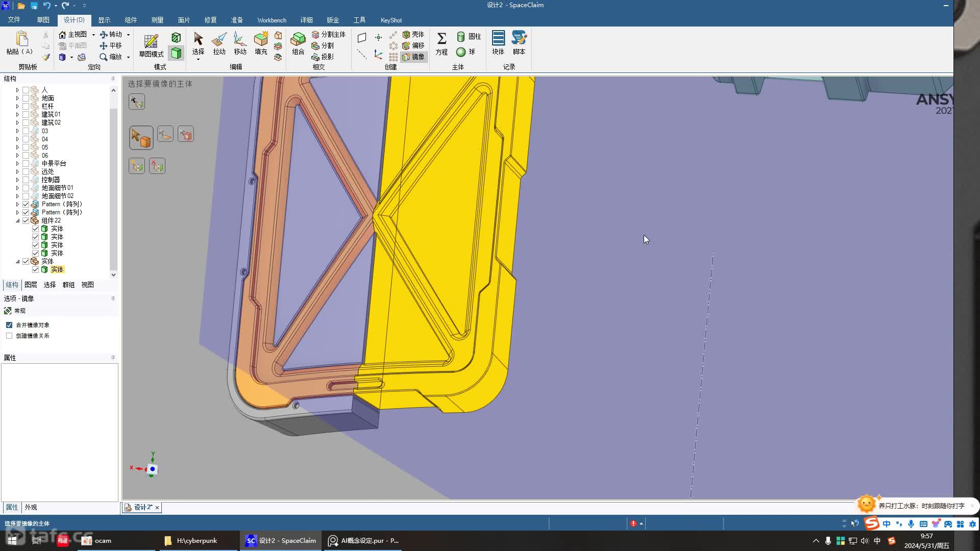Open AI概念设定.pur window in taskbar

tap(363, 541)
